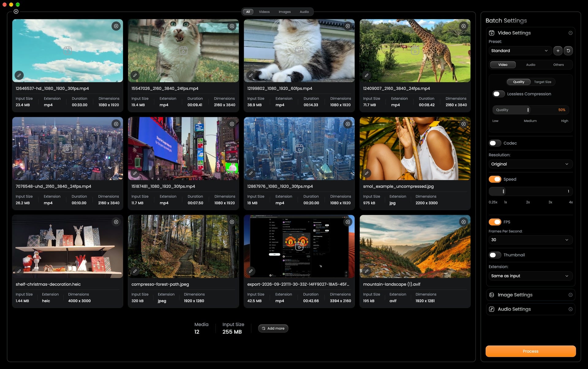Edit 7076548-uhd_2160_3840_24fps.mp4 via its pencil icon
This screenshot has height=369, width=588.
tap(19, 173)
